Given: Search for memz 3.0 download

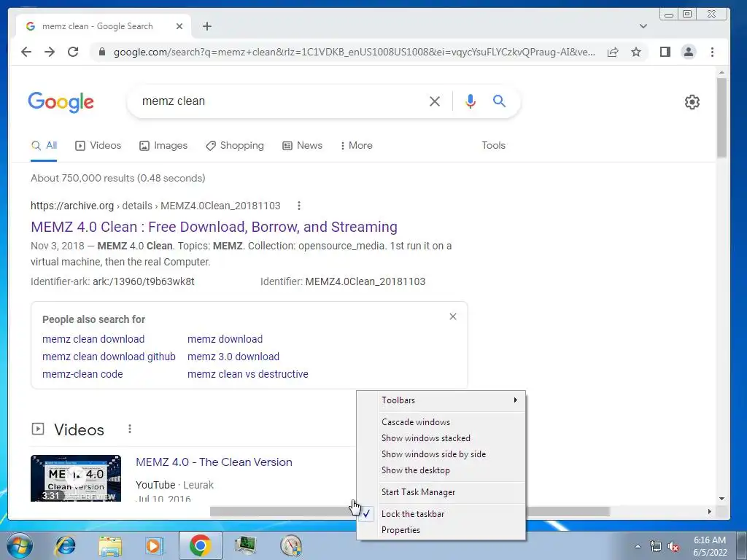Looking at the screenshot, I should (233, 357).
